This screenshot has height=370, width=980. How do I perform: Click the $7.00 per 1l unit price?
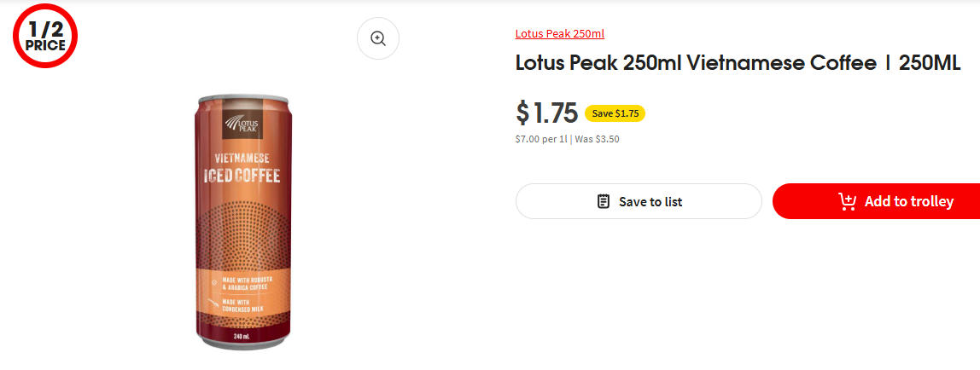(x=541, y=139)
